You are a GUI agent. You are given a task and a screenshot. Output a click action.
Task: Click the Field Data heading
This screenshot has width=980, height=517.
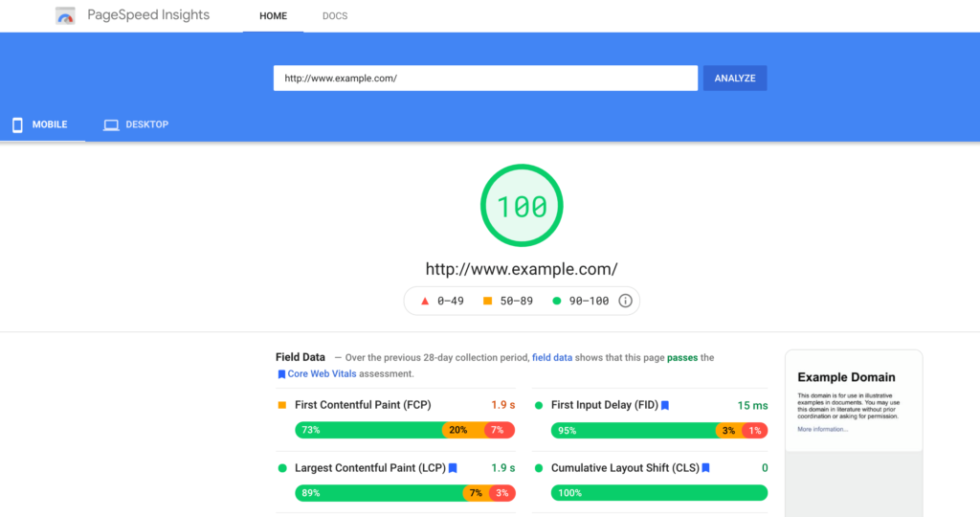[x=300, y=357]
